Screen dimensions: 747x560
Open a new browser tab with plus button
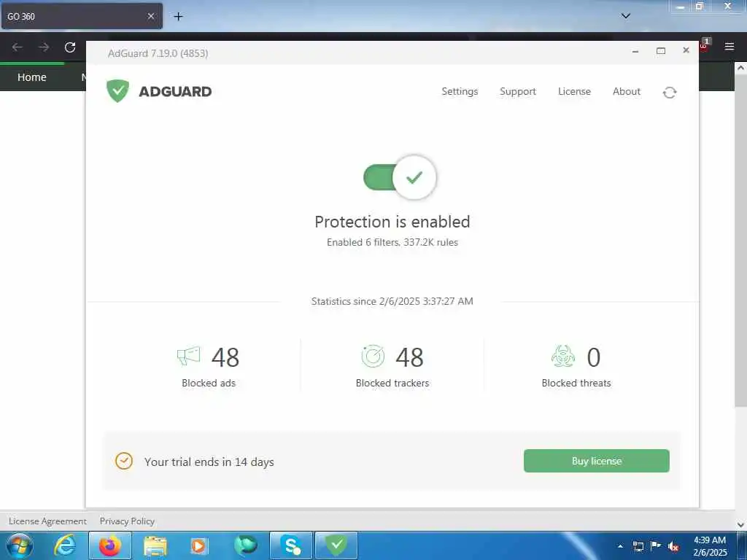pos(178,17)
